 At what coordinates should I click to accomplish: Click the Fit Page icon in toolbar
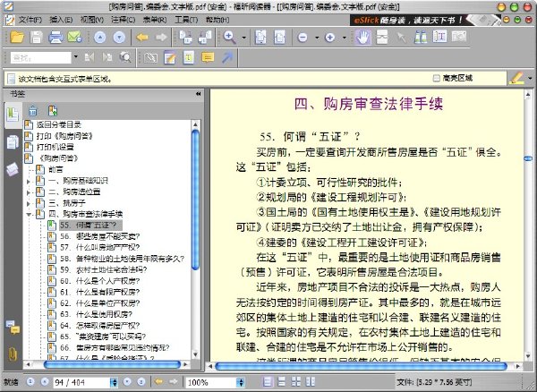click(260, 37)
